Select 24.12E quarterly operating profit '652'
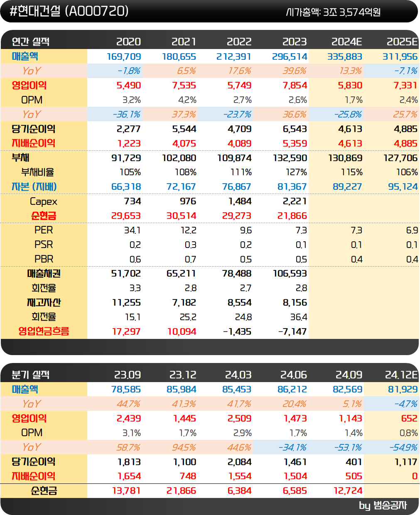 click(x=409, y=418)
